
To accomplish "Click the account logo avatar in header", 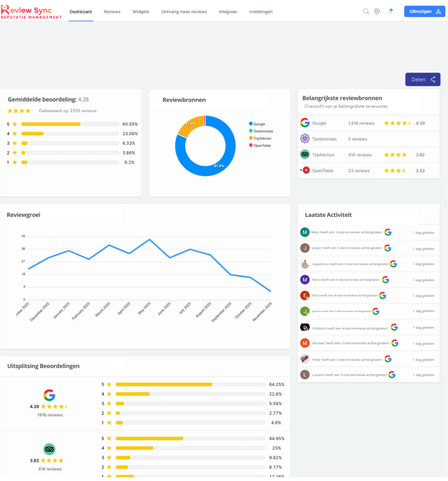I will (391, 11).
